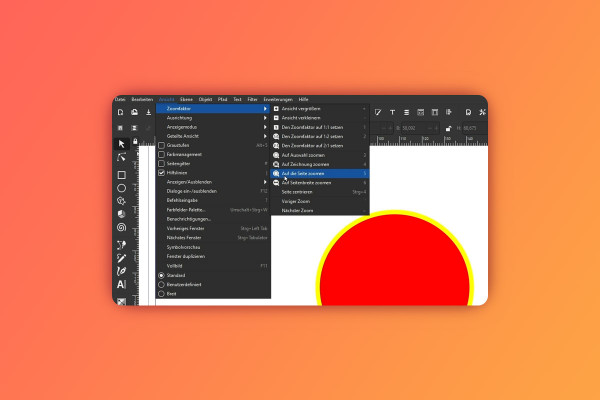The height and width of the screenshot is (400, 600).
Task: Open the Filter menu
Action: (x=253, y=100)
